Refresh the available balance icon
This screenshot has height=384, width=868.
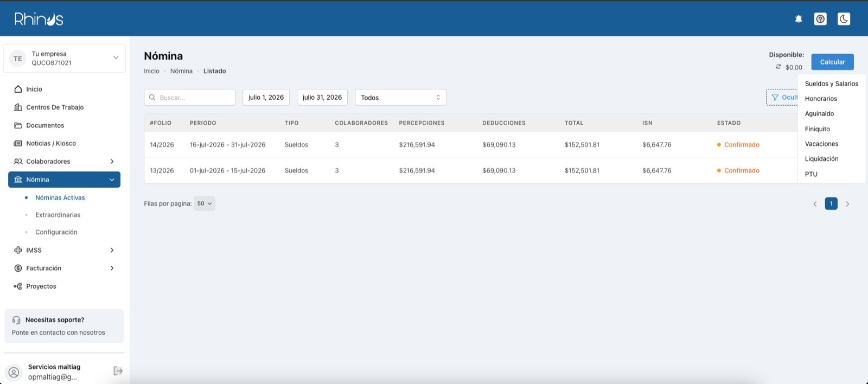[778, 67]
